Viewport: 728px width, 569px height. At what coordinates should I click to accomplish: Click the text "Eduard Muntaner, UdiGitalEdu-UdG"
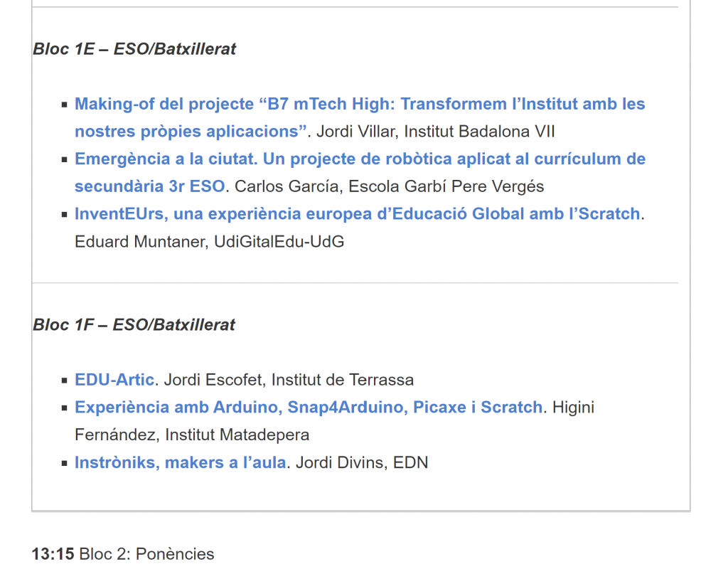(209, 242)
